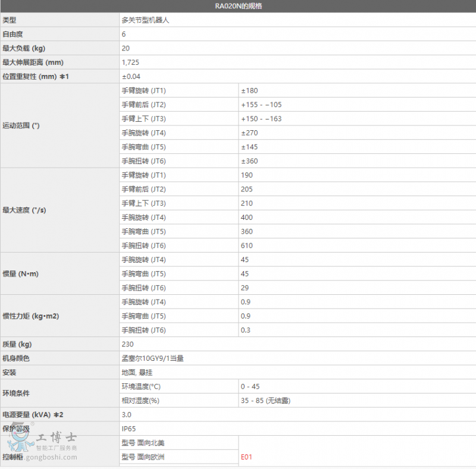Select the 610 JT6 max speed value
This screenshot has width=476, height=469.
(x=247, y=245)
